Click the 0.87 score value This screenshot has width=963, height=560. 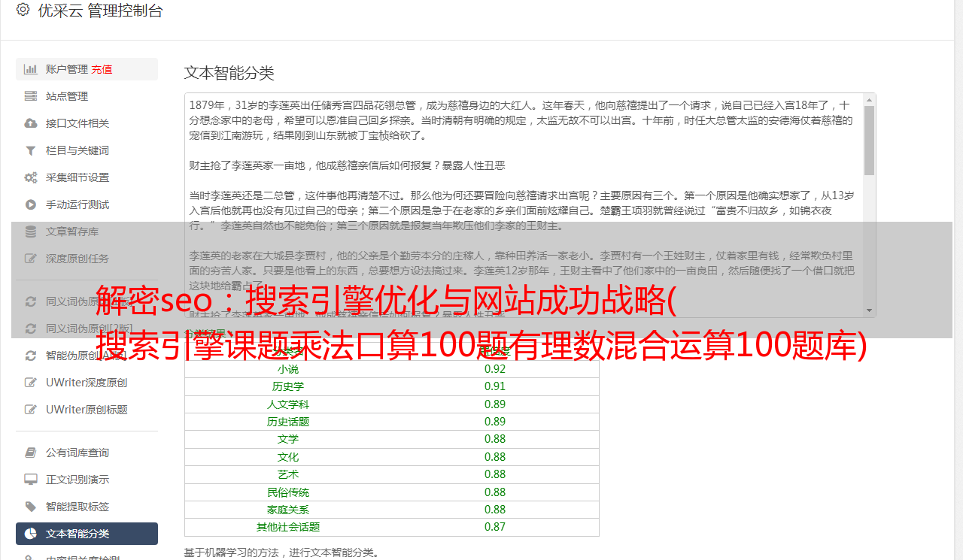(x=495, y=527)
